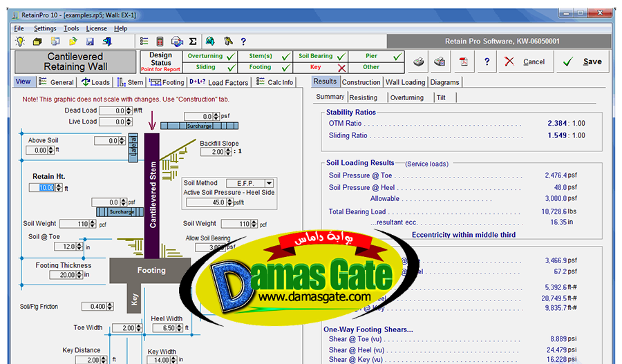This screenshot has height=364, width=622.
Task: Select the Overturning sub-tab
Action: tap(407, 97)
